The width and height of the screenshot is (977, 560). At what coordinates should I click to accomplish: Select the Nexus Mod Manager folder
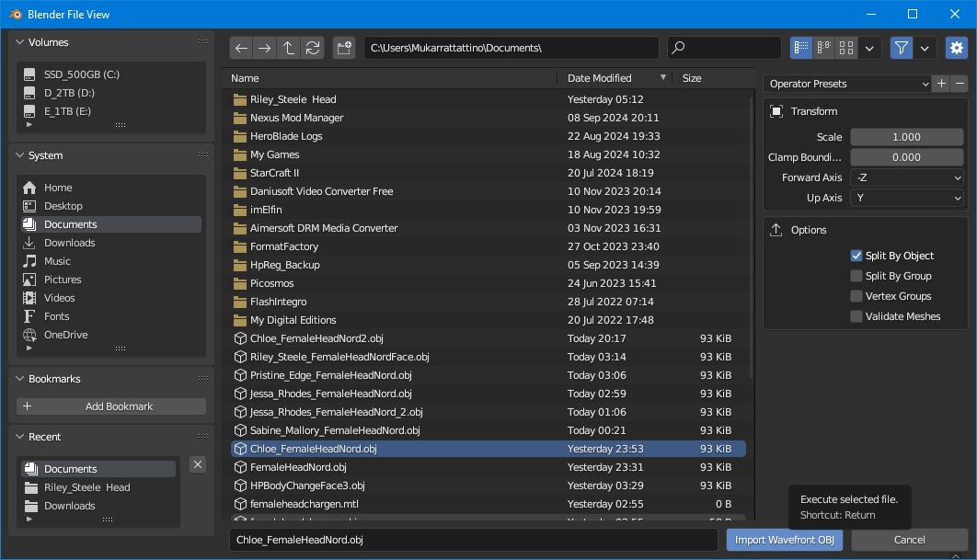coord(488,118)
